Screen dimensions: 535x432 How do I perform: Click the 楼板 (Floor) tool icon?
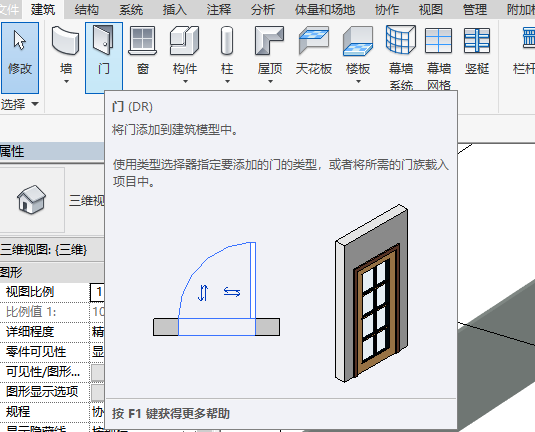tap(358, 41)
